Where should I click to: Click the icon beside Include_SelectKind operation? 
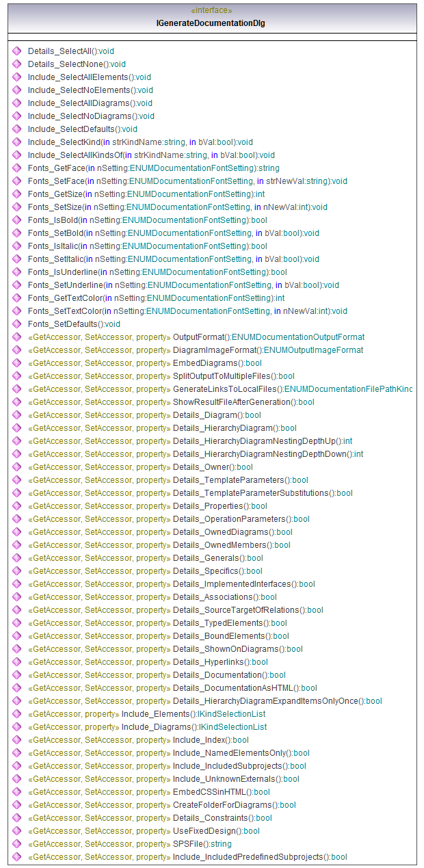[x=16, y=142]
